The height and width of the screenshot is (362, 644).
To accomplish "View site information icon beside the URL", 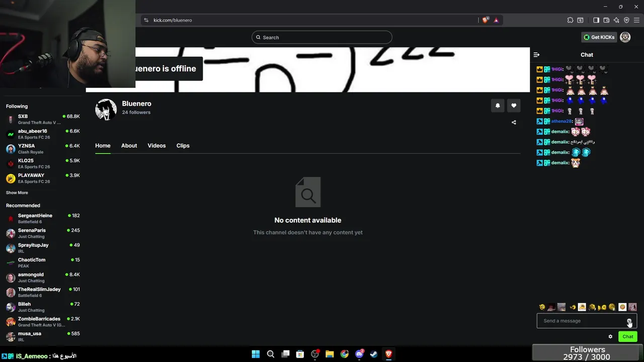I will pos(146,20).
